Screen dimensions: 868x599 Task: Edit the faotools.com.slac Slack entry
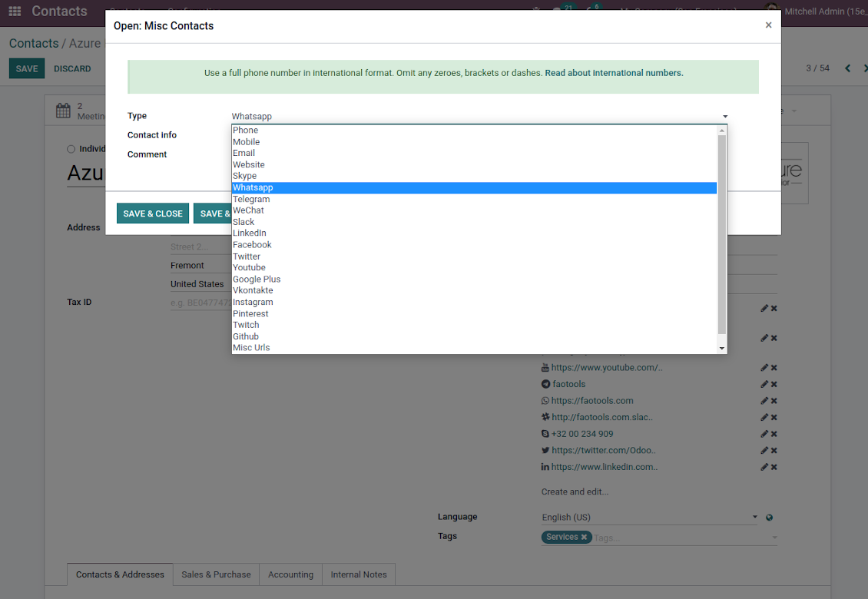coord(764,418)
